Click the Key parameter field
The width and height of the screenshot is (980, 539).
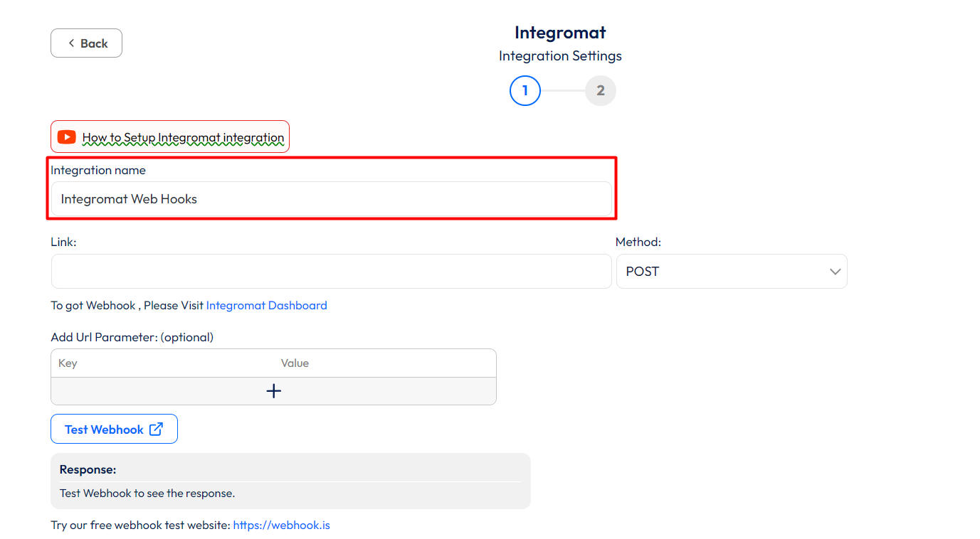tap(162, 363)
